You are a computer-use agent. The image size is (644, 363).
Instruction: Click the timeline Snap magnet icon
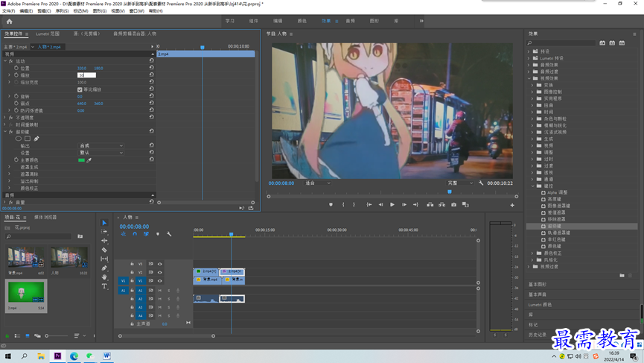(x=135, y=234)
